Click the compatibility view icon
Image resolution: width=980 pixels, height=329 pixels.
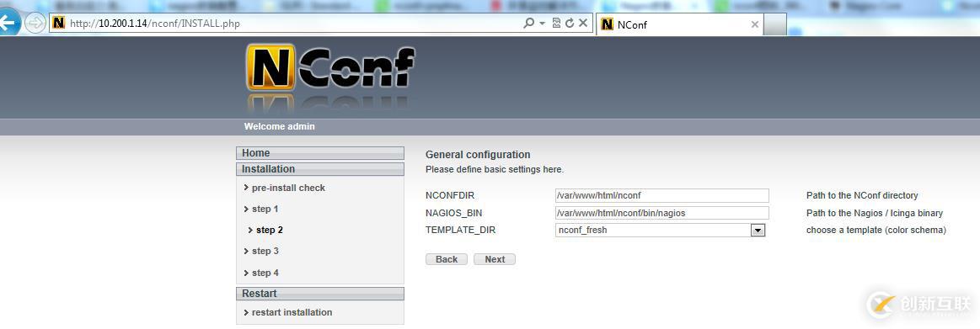point(556,23)
